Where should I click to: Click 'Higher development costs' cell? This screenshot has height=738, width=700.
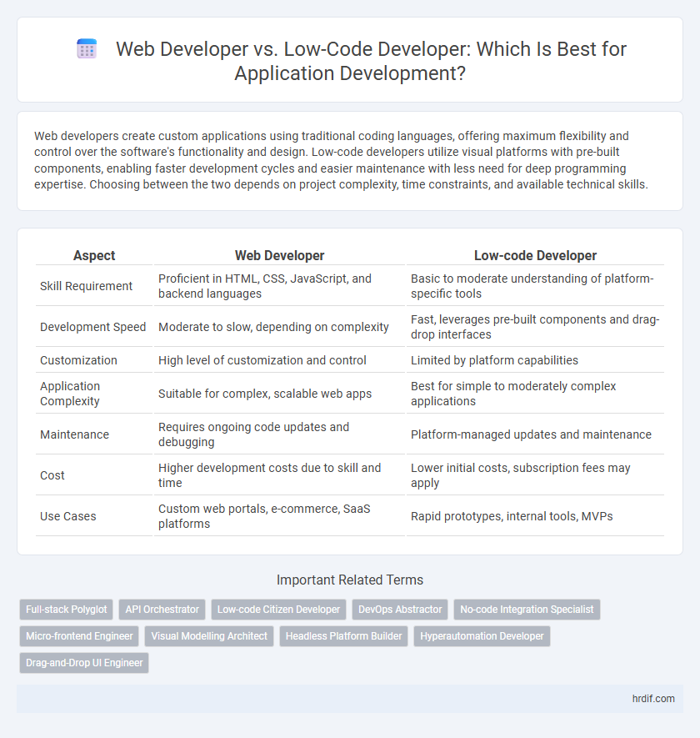click(279, 475)
